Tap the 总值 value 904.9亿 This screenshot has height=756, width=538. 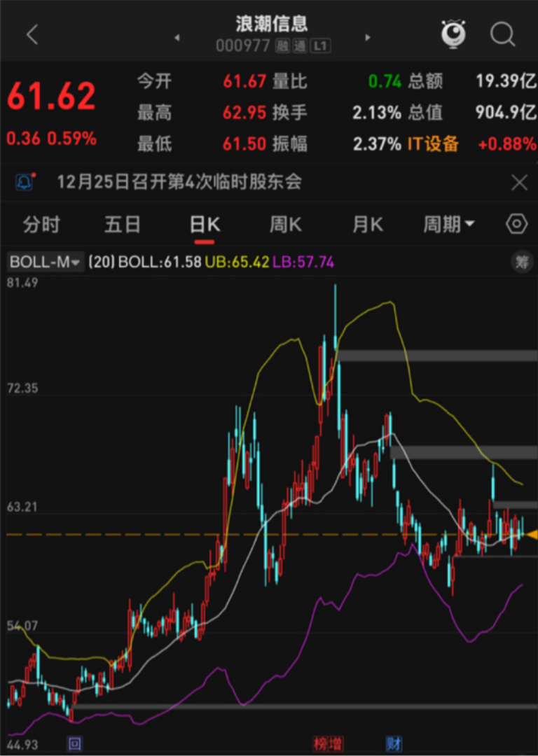(x=506, y=113)
